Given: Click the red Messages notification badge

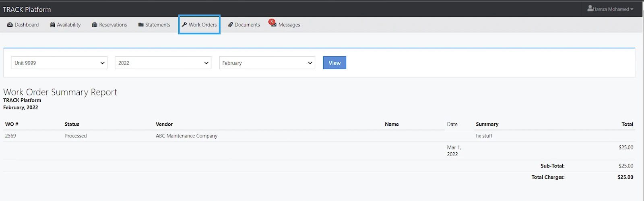Looking at the screenshot, I should 272,22.
